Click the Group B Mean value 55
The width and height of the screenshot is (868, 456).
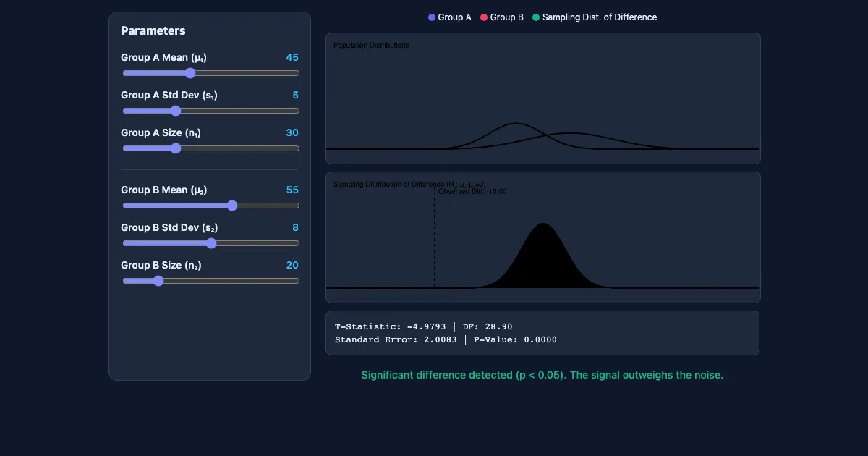click(292, 190)
